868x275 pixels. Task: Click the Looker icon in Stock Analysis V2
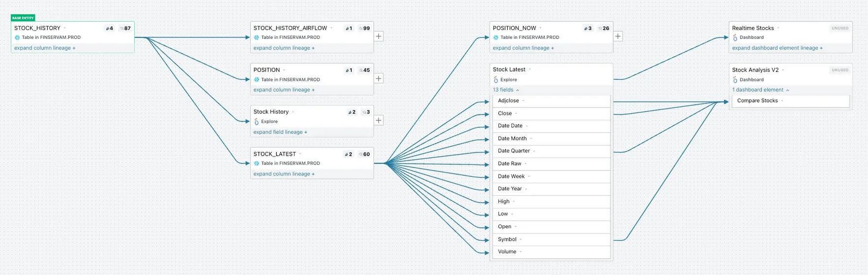point(735,79)
